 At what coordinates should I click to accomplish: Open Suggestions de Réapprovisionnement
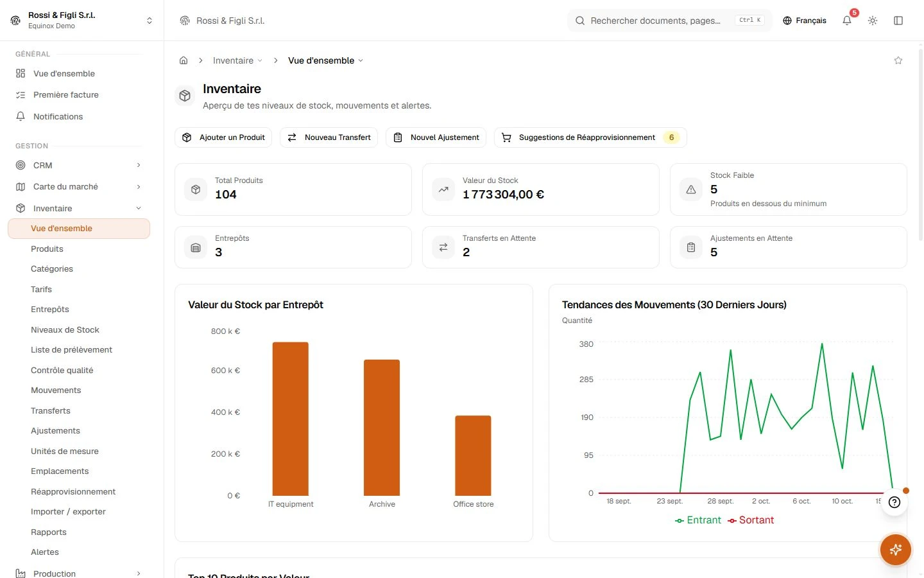pos(590,137)
